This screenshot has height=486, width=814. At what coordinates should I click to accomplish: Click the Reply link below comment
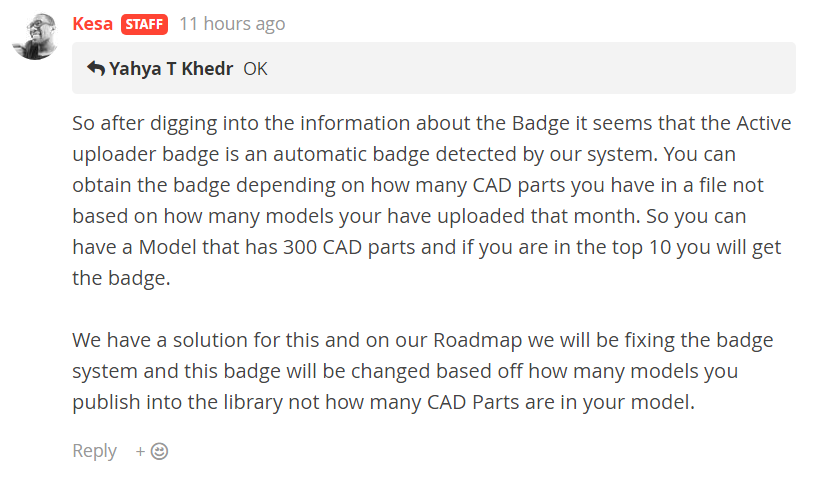pos(94,451)
